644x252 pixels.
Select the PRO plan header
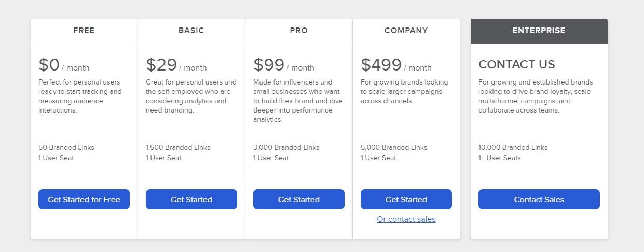pyautogui.click(x=299, y=31)
